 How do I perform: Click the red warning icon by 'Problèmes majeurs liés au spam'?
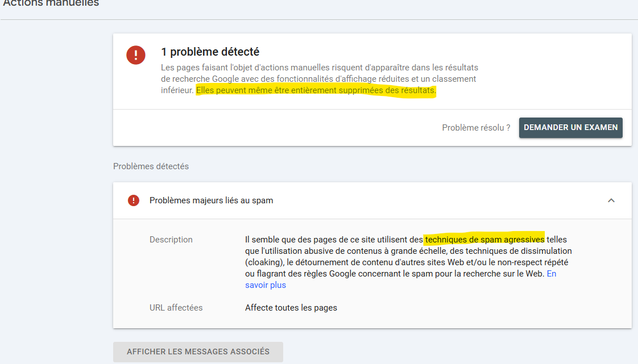click(134, 200)
